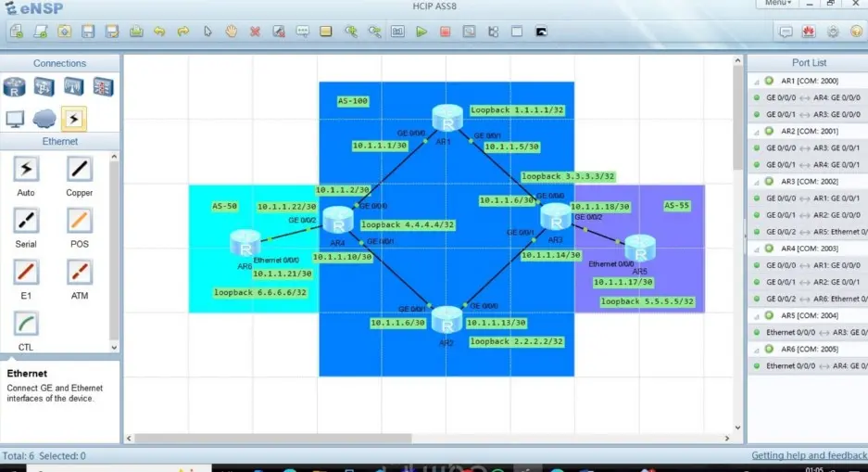This screenshot has width=868, height=472.
Task: Click the AS-100 label on canvas
Action: coord(353,101)
